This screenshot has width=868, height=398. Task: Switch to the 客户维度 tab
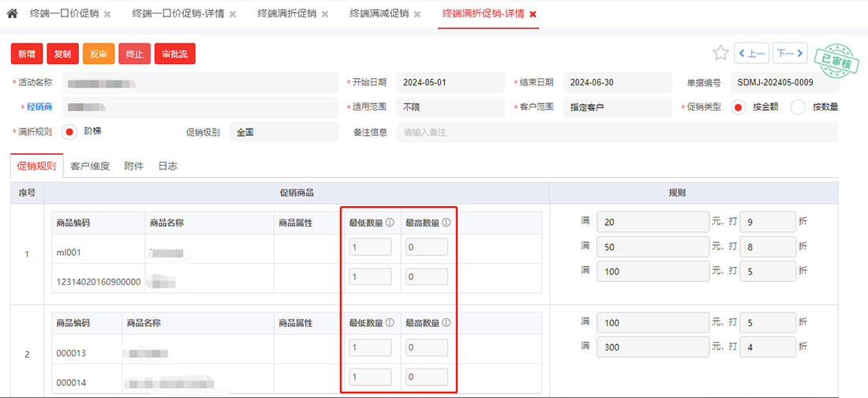[x=90, y=166]
